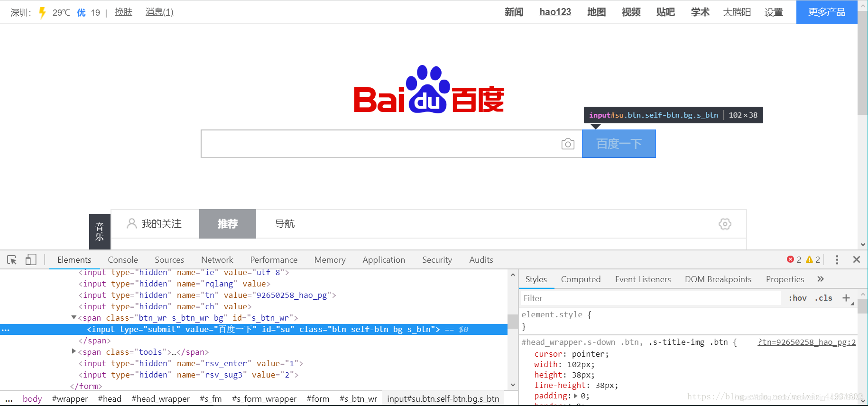868x406 pixels.
Task: Click the 大腾阳 account link
Action: [x=737, y=12]
